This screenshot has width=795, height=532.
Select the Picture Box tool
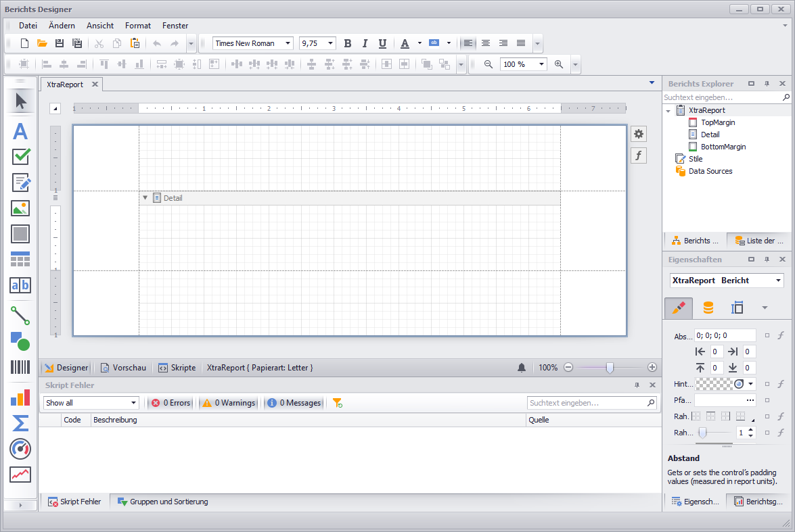20,208
